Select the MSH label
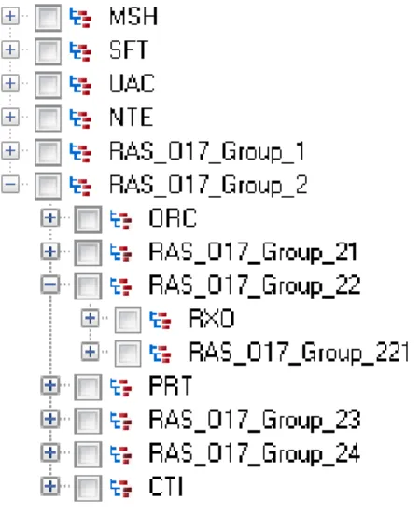This screenshot has height=514, width=420. 133,17
